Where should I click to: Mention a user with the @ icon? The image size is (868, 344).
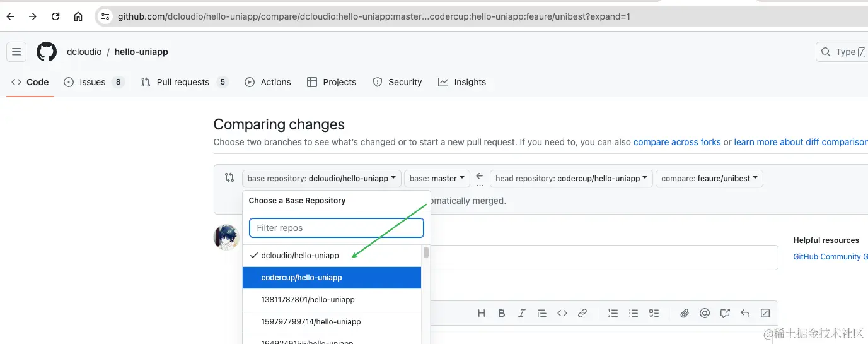pos(705,313)
